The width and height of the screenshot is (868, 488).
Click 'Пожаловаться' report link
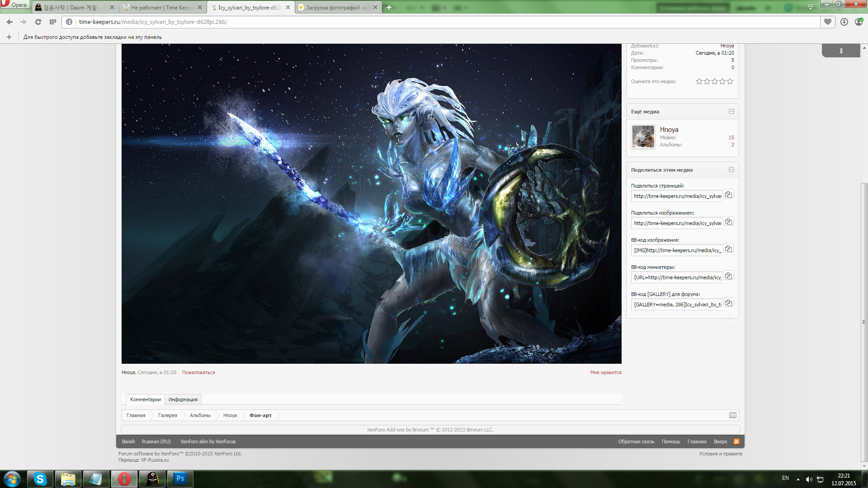pyautogui.click(x=198, y=372)
